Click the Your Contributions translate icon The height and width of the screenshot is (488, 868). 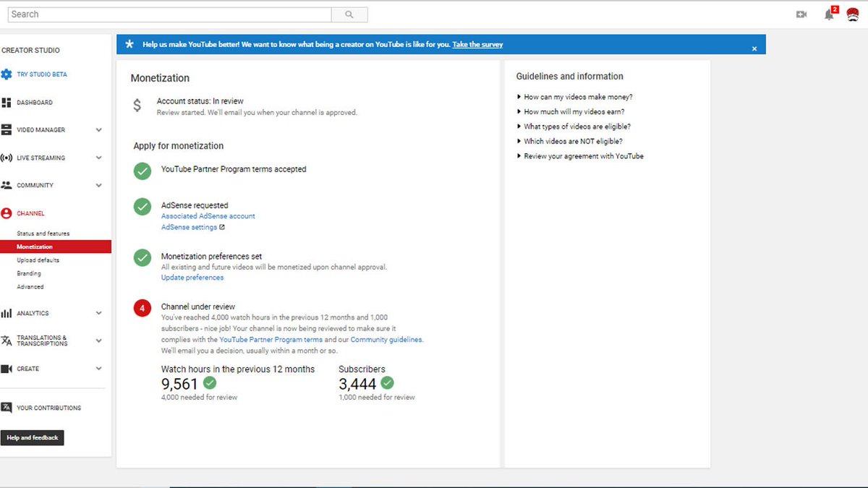(7, 408)
